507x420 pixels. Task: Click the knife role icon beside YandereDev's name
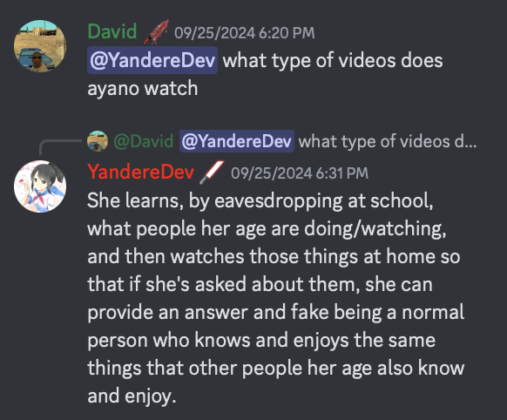tap(212, 173)
